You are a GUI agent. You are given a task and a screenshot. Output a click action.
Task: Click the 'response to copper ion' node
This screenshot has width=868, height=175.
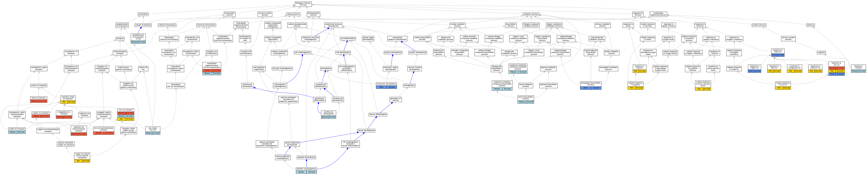[x=754, y=69]
